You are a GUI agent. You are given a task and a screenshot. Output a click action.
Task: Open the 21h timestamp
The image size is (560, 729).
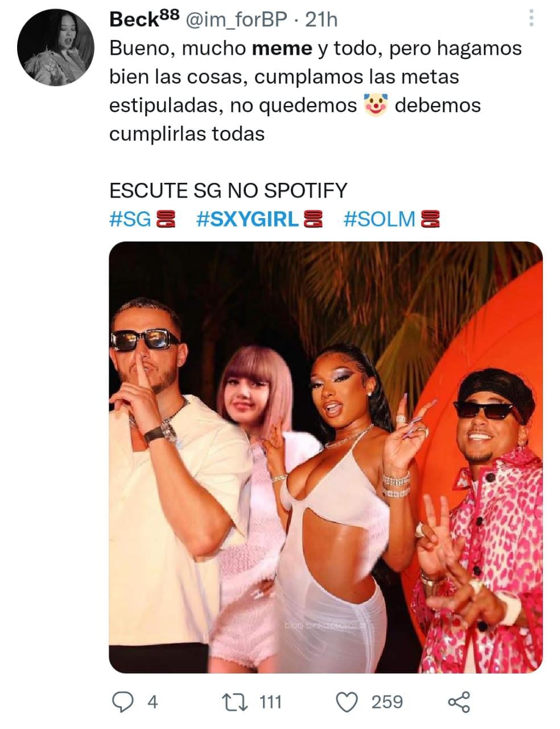click(x=322, y=20)
